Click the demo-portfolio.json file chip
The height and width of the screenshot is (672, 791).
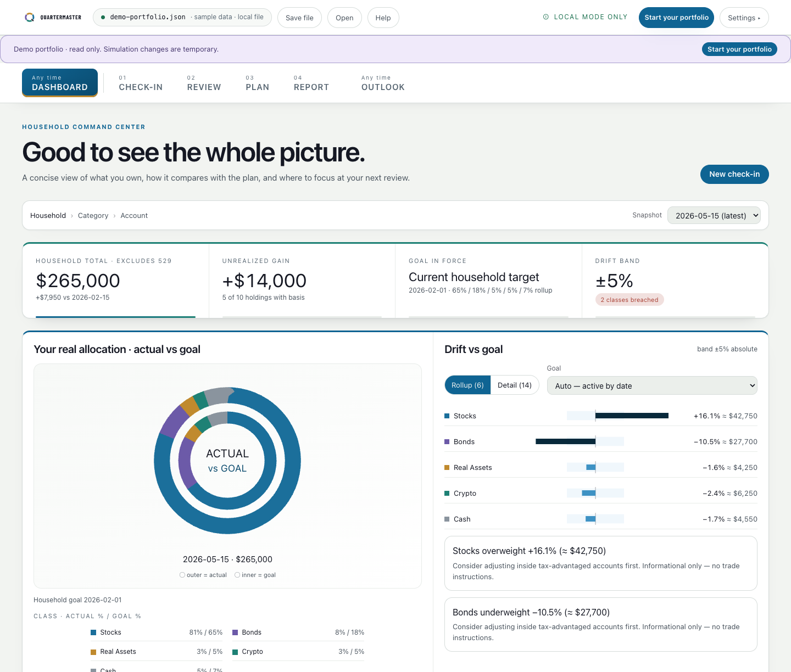(182, 17)
